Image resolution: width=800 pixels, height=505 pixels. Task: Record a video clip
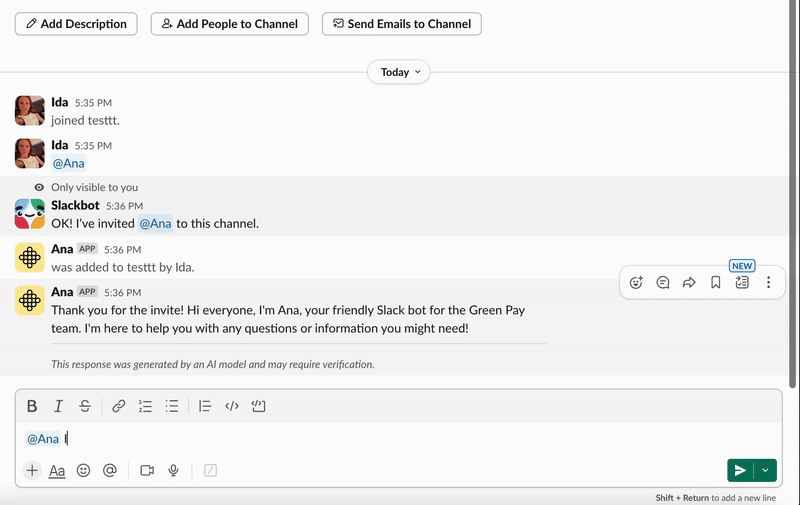click(x=147, y=470)
